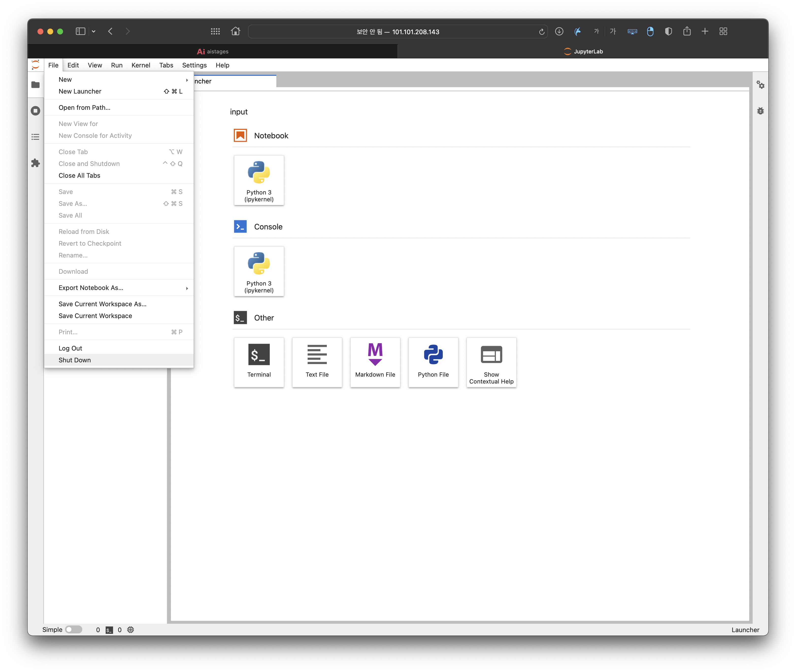Open the Table of Contents sidebar icon

[x=35, y=137]
